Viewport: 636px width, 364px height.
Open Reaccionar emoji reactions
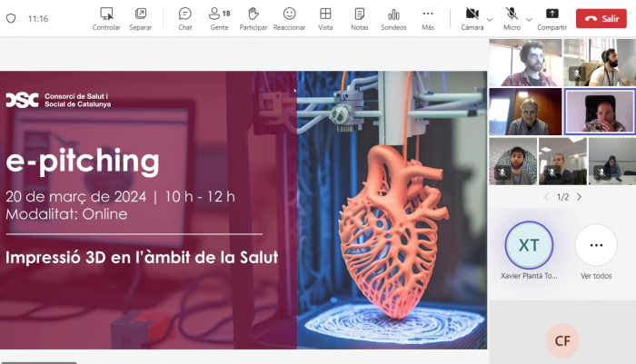point(289,17)
